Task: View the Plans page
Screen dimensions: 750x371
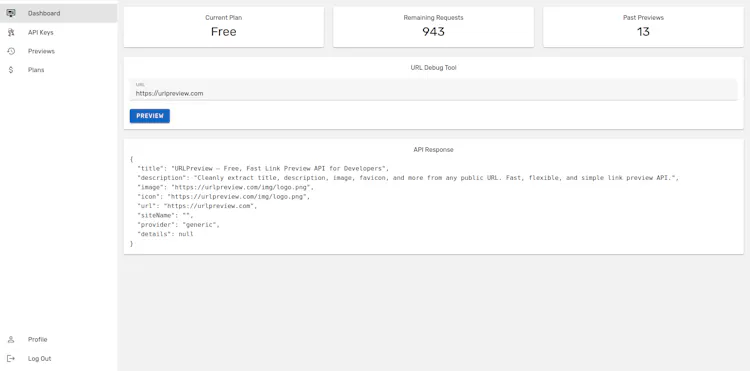Action: (58, 70)
